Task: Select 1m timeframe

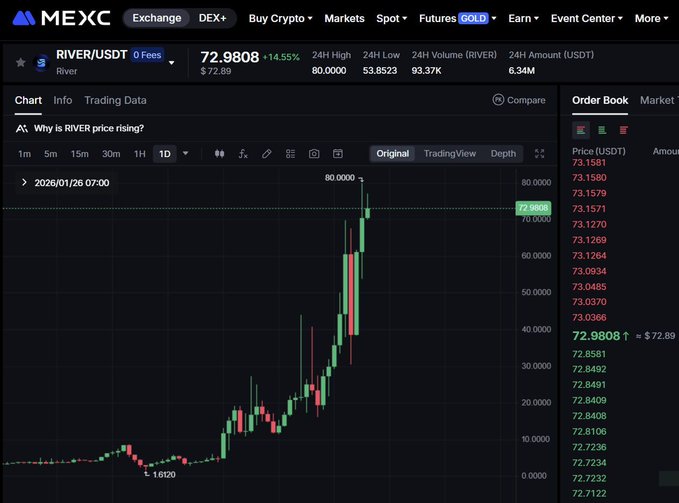Action: 25,154
